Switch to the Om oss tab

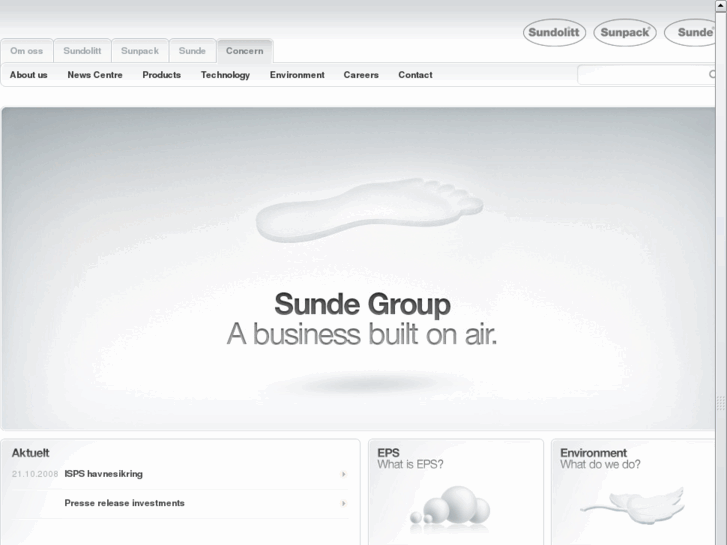[26, 51]
